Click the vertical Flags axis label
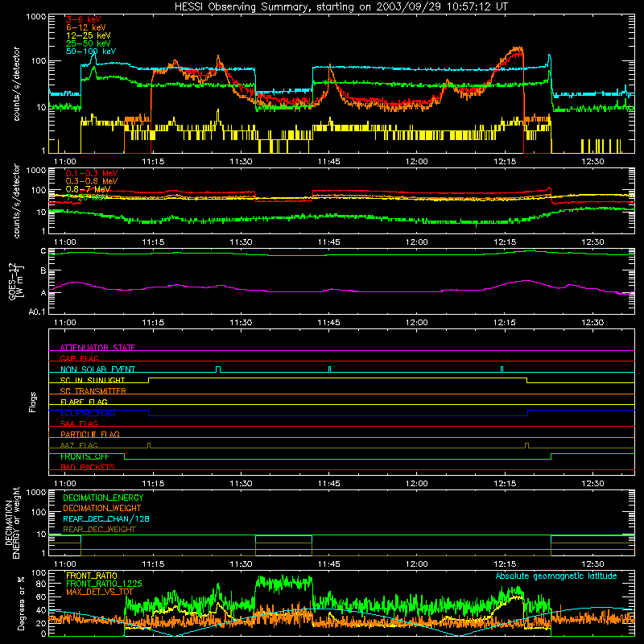The image size is (644, 644). coord(33,402)
